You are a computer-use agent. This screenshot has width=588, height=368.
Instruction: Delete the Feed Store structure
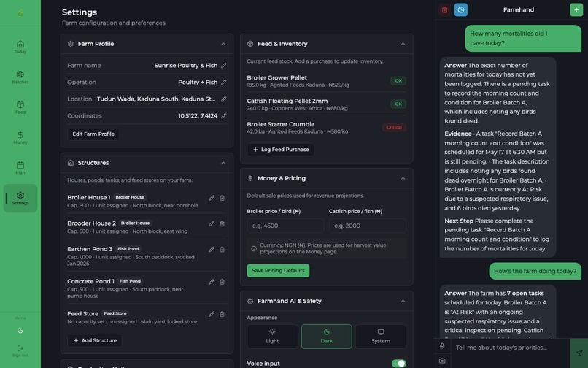pyautogui.click(x=222, y=314)
